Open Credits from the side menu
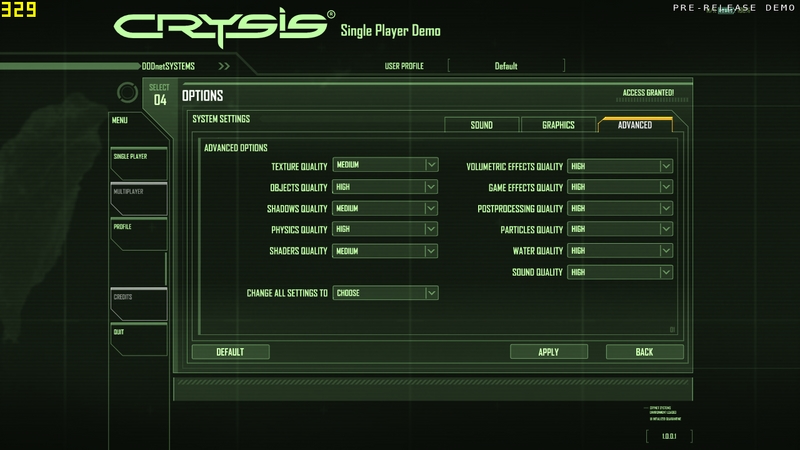 (139, 304)
